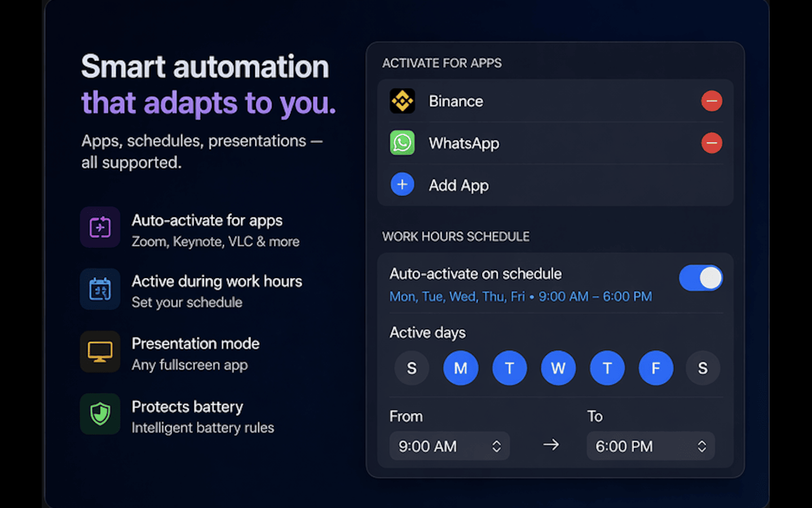
Task: Click the green Protects battery shield icon
Action: tap(100, 414)
